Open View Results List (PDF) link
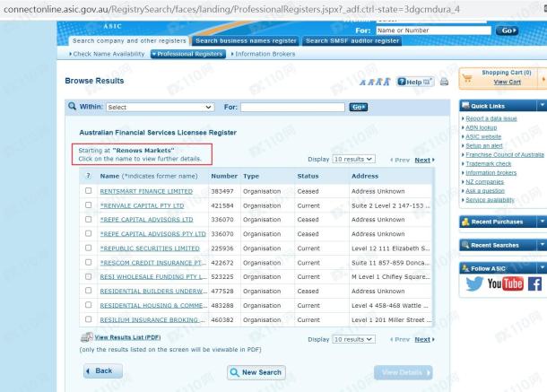 coord(127,337)
